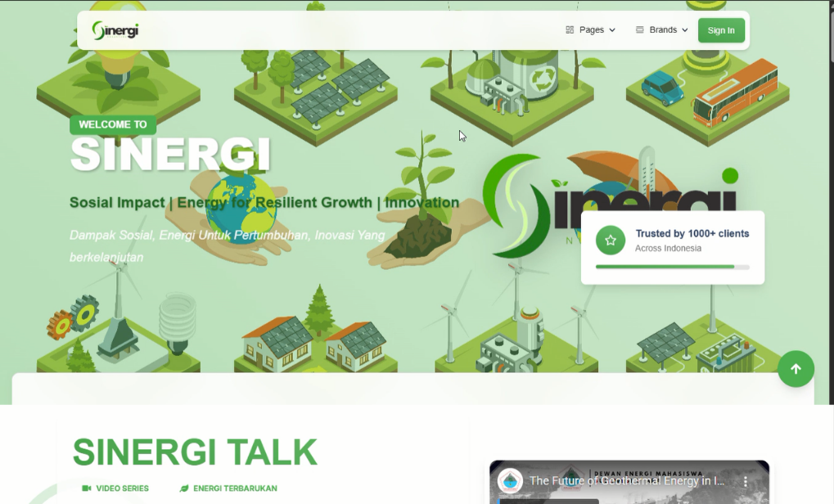This screenshot has width=834, height=504.
Task: Click the SINERGI hero heading
Action: [170, 155]
